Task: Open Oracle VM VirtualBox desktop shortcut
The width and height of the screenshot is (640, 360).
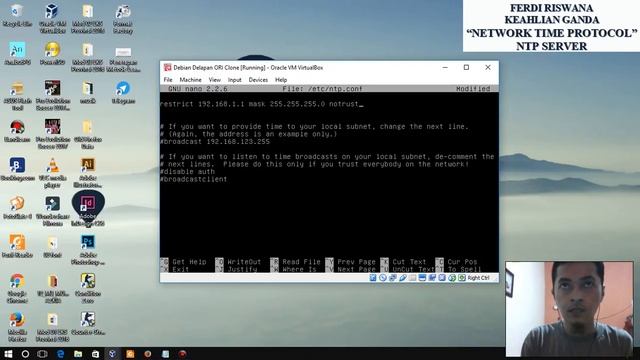Action: [52, 18]
